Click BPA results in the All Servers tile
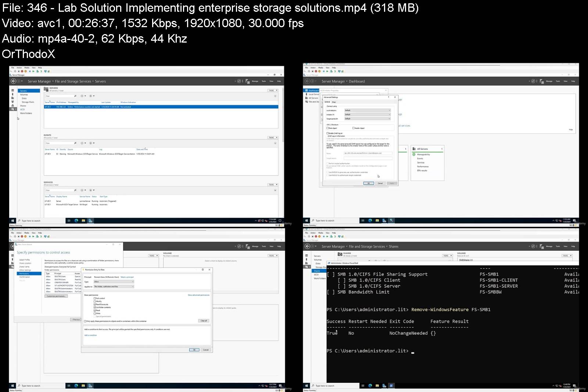 pyautogui.click(x=422, y=171)
